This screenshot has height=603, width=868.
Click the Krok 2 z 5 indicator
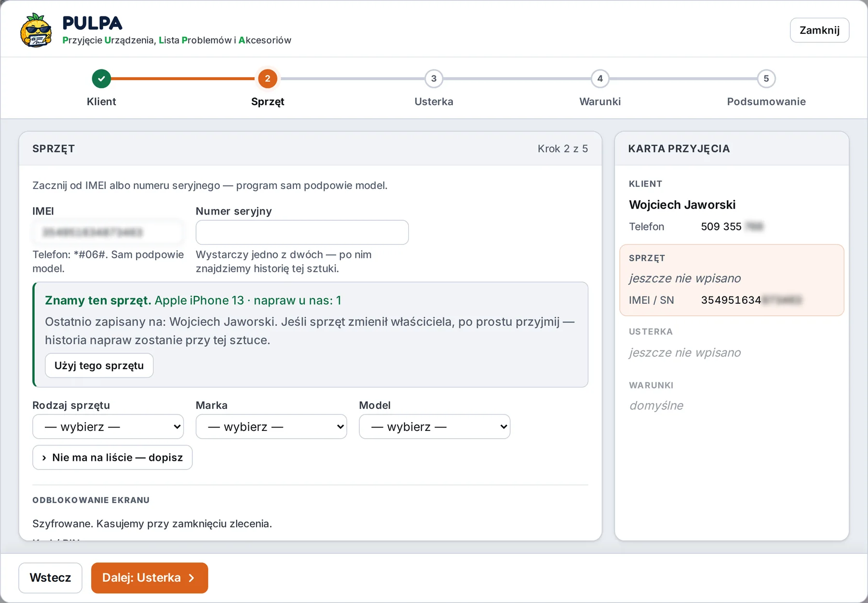pyautogui.click(x=563, y=148)
